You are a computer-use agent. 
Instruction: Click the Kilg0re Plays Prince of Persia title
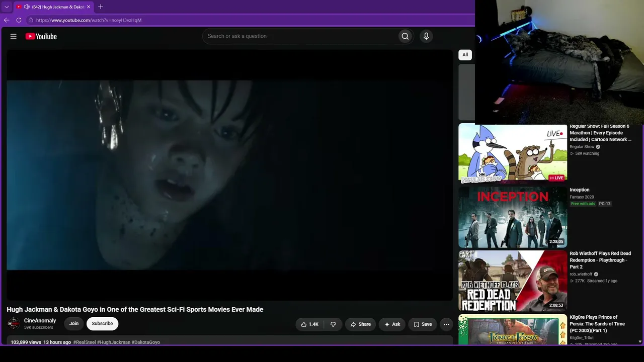pos(597,324)
